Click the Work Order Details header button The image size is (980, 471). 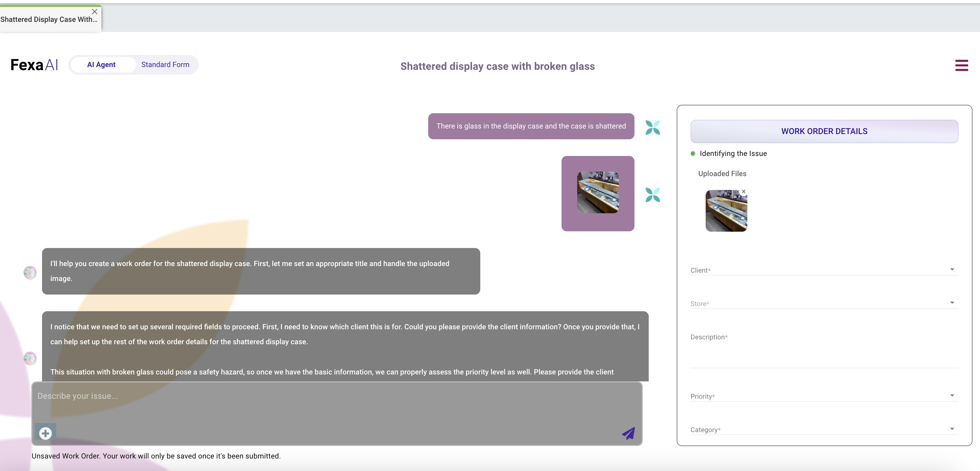click(824, 131)
